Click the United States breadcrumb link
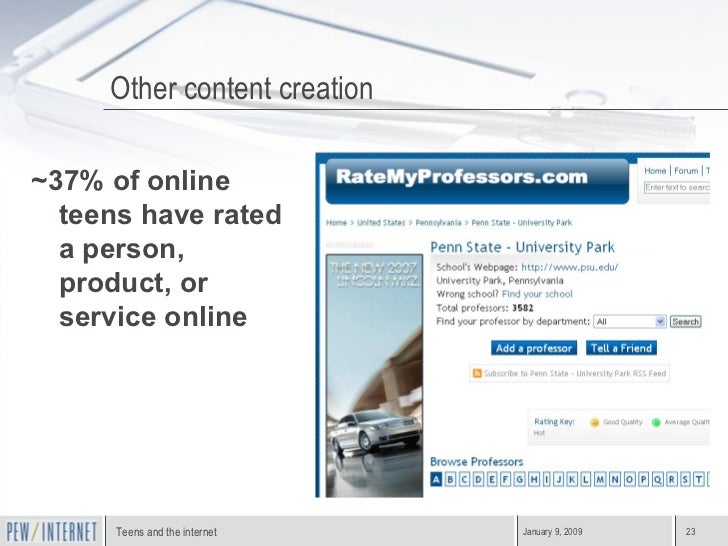The width and height of the screenshot is (728, 546). click(381, 223)
